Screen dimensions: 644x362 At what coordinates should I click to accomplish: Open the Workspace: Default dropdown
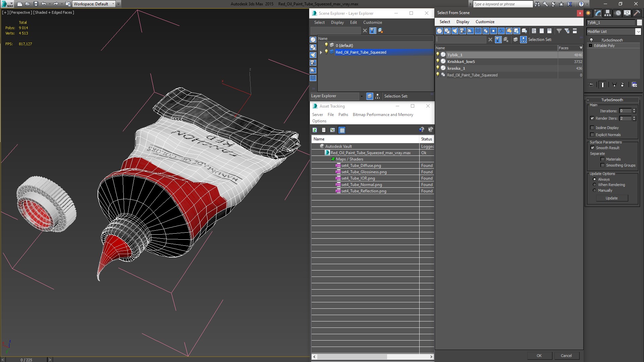coord(113,4)
